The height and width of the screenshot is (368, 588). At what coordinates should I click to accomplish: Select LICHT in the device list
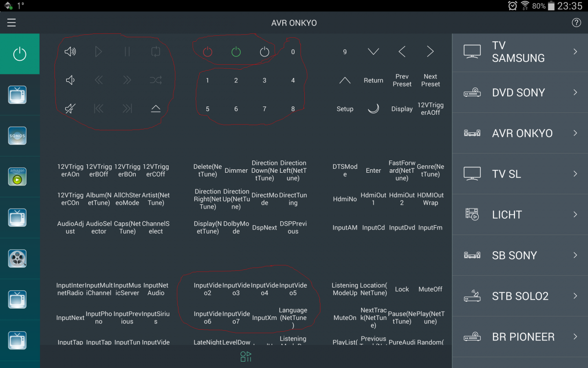click(x=519, y=215)
